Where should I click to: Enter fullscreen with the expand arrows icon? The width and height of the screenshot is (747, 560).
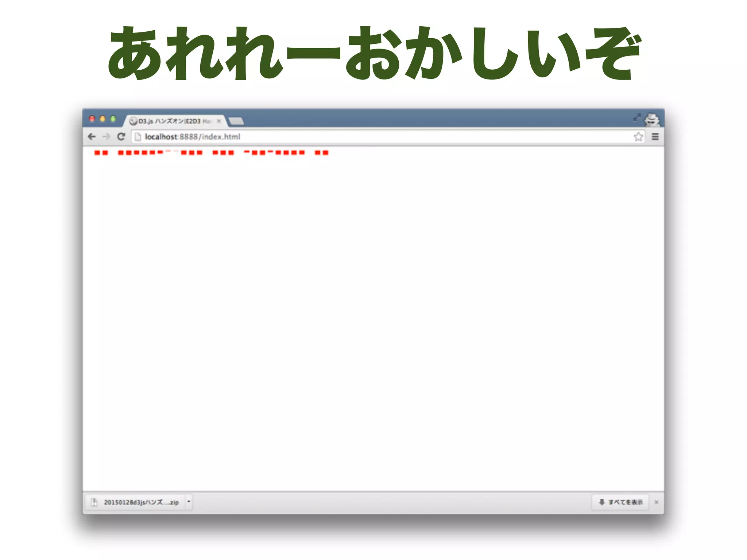637,117
